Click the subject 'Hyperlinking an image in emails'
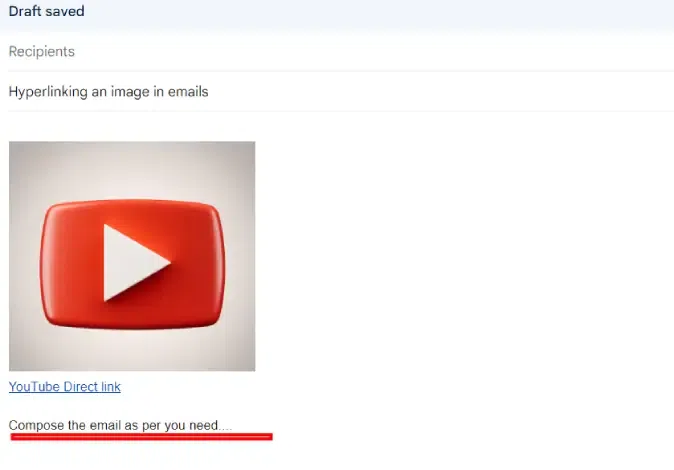The height and width of the screenshot is (470, 674). pyautogui.click(x=108, y=92)
